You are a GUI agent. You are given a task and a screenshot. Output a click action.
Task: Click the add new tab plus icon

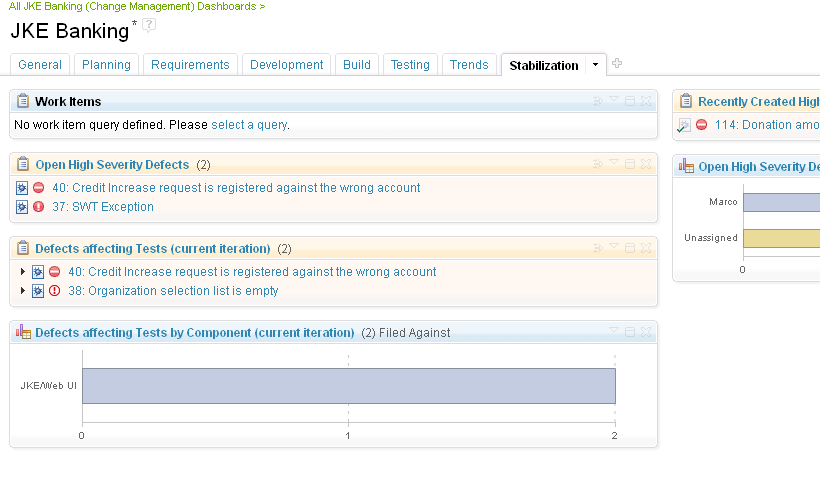(617, 64)
